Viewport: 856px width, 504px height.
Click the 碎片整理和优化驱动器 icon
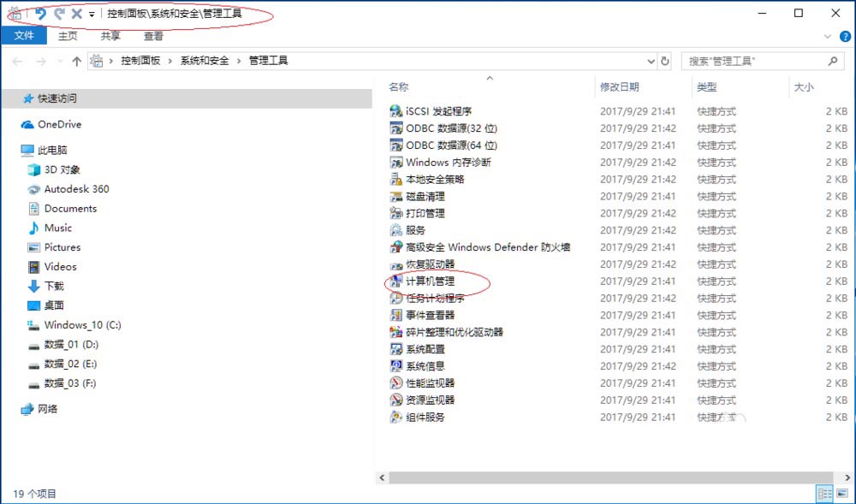(395, 332)
